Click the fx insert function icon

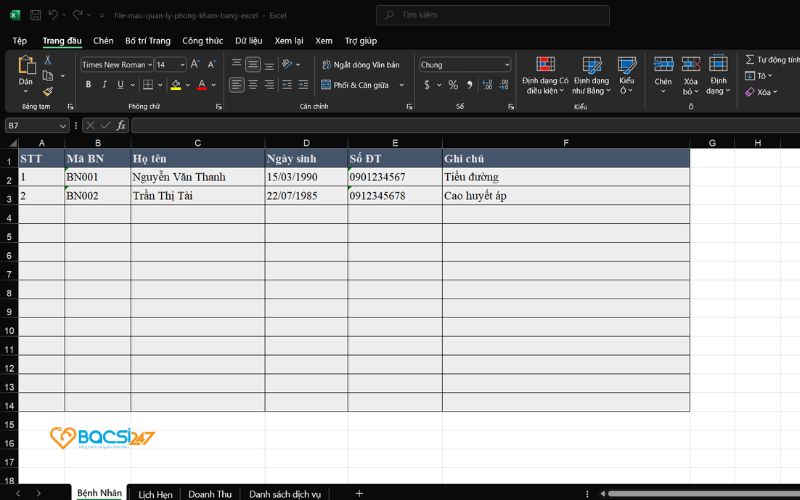tap(121, 126)
